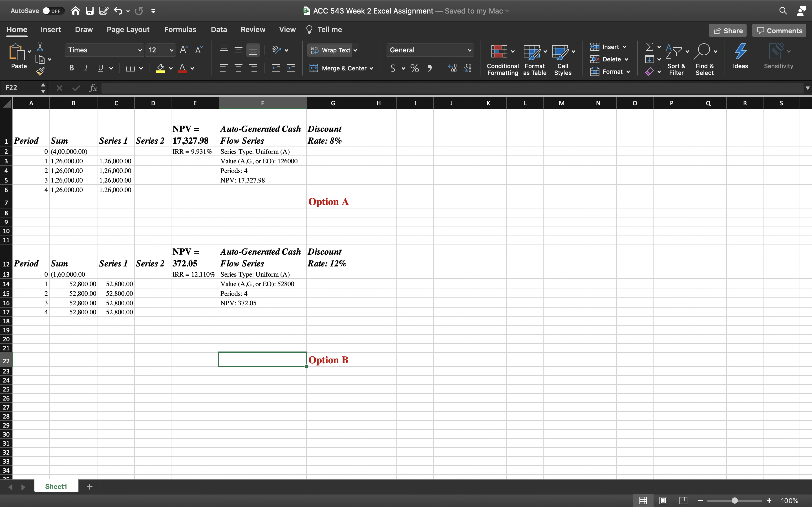Open the Review tab
This screenshot has height=507, width=812.
(252, 30)
